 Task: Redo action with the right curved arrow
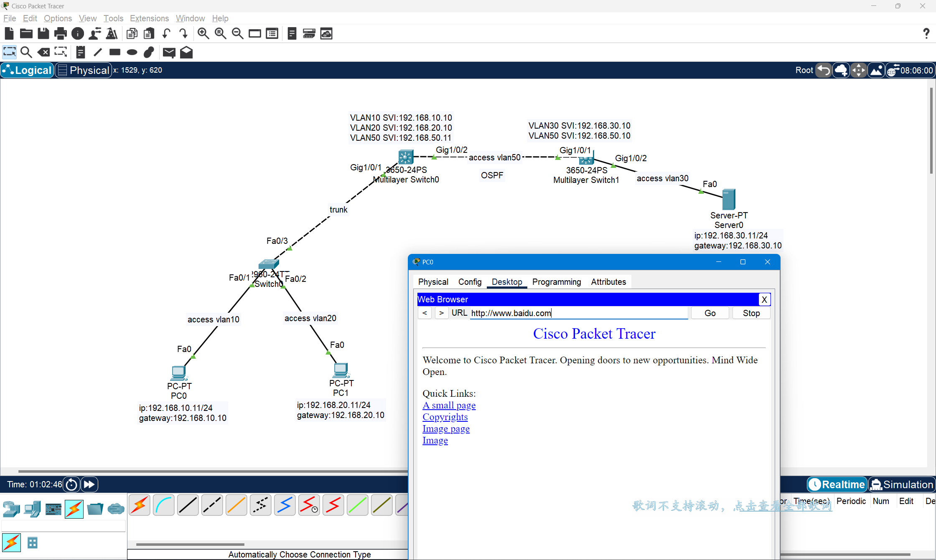point(183,33)
